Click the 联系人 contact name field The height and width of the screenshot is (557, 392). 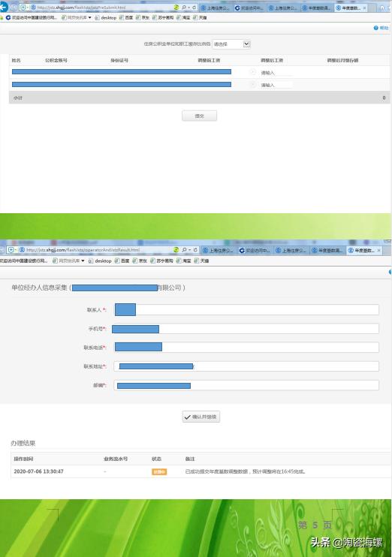click(246, 310)
